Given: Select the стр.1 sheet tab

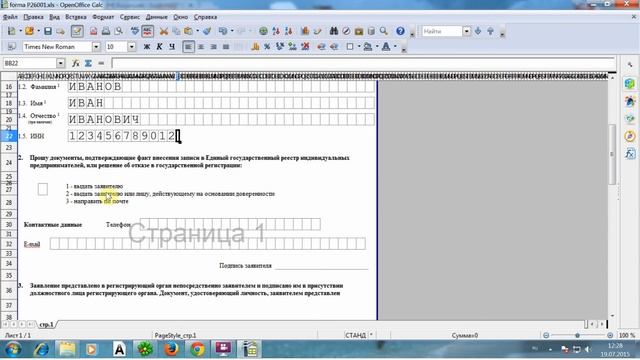Looking at the screenshot, I should [x=47, y=324].
